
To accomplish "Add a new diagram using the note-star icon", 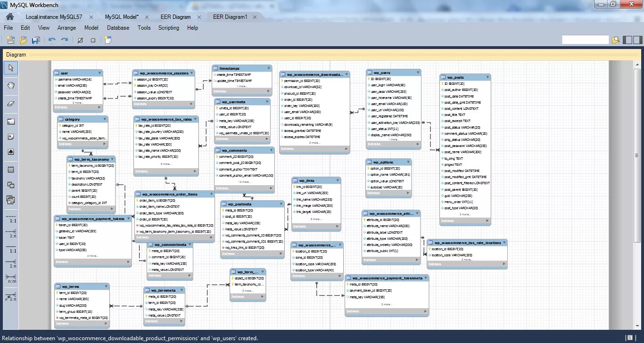I will [x=107, y=40].
